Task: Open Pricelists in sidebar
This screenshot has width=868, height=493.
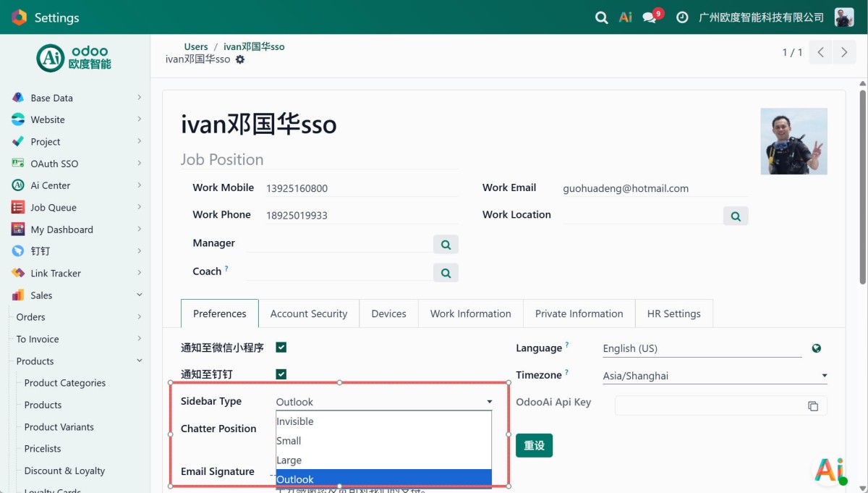Action: [x=43, y=449]
